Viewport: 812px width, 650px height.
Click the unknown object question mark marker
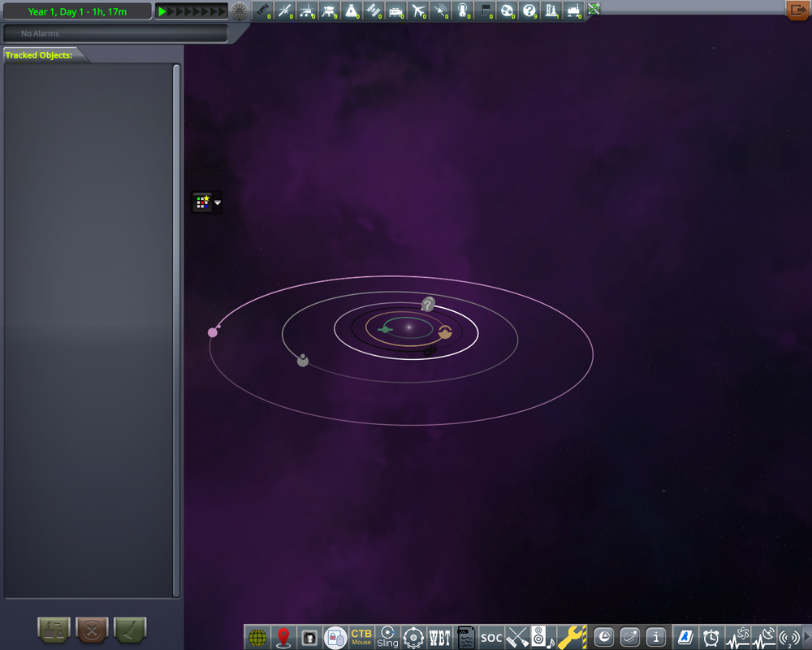[428, 304]
